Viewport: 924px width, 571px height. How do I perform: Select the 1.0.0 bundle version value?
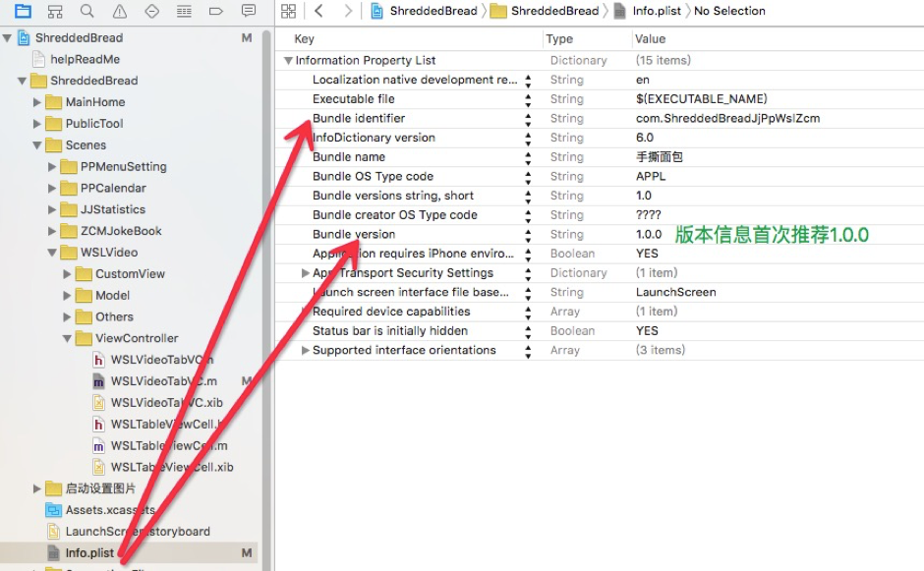tap(649, 235)
